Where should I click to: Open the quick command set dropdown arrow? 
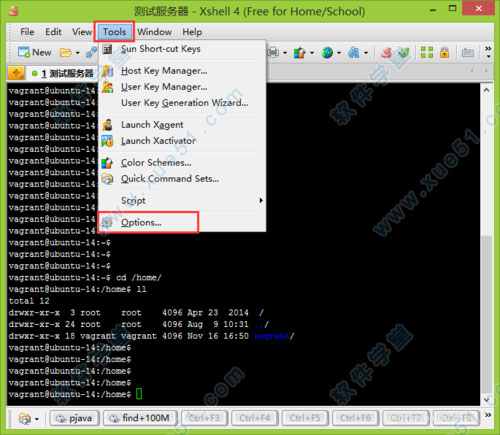(37, 419)
